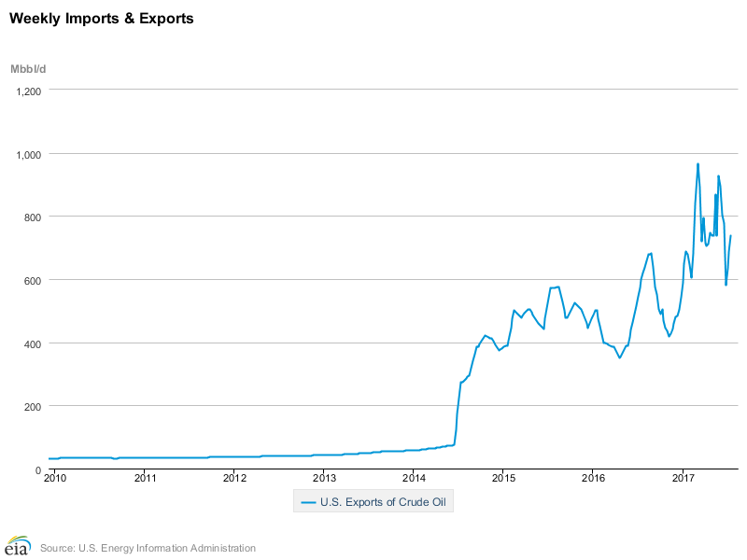Select the 2016 x-axis year marker
The height and width of the screenshot is (560, 747).
593,478
